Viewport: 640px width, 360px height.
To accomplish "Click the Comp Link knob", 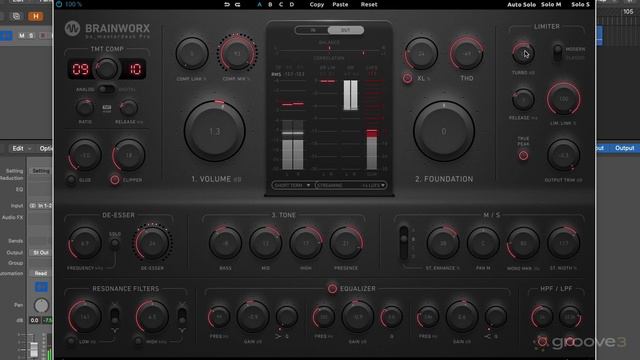I will point(192,53).
